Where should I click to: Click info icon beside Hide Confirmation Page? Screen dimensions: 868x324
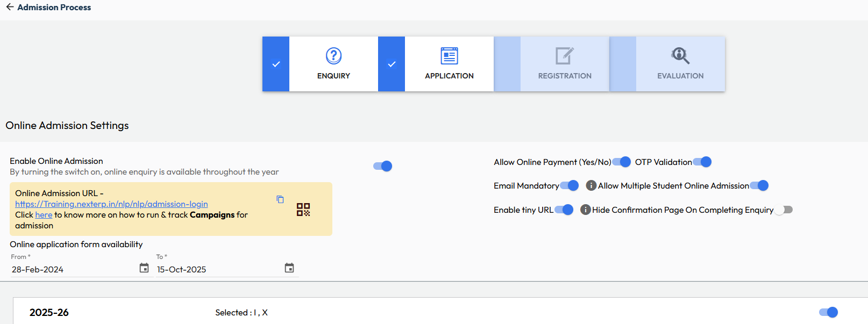[x=586, y=210]
